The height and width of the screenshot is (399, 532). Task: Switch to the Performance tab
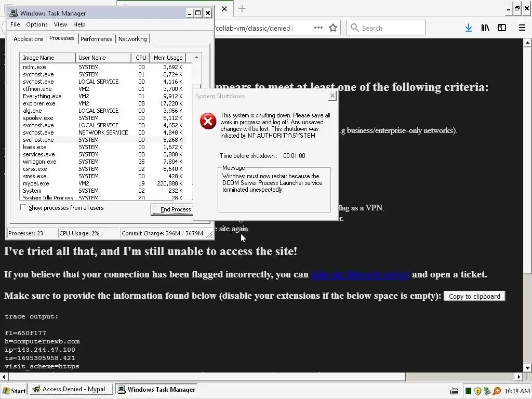[x=96, y=39]
